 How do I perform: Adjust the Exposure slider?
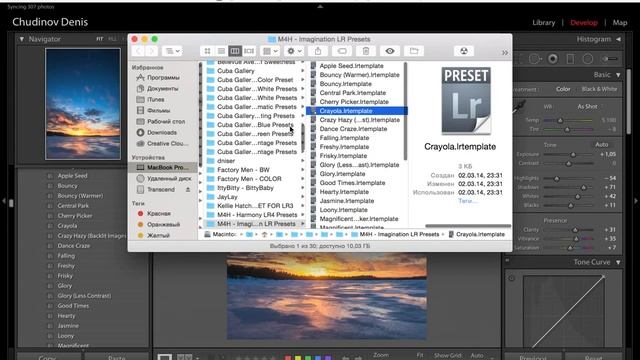pyautogui.click(x=573, y=154)
